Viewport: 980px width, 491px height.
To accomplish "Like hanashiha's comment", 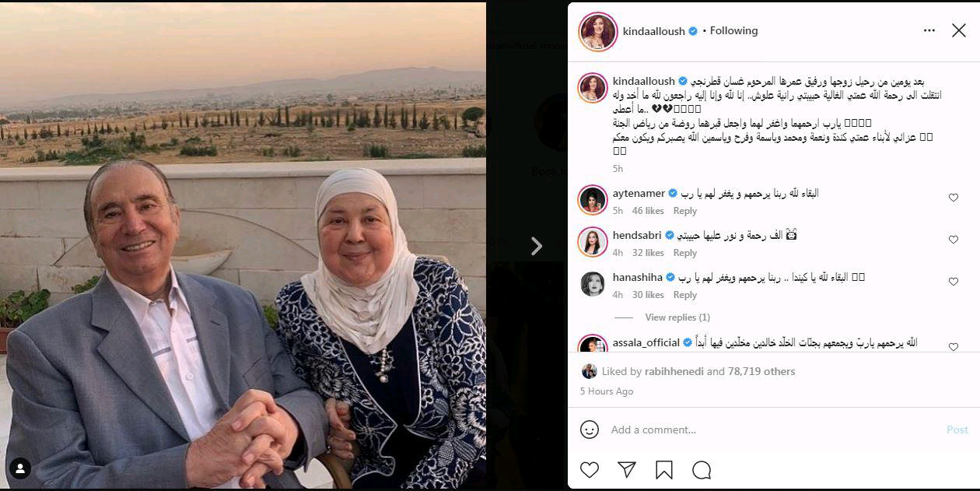I will click(x=954, y=282).
